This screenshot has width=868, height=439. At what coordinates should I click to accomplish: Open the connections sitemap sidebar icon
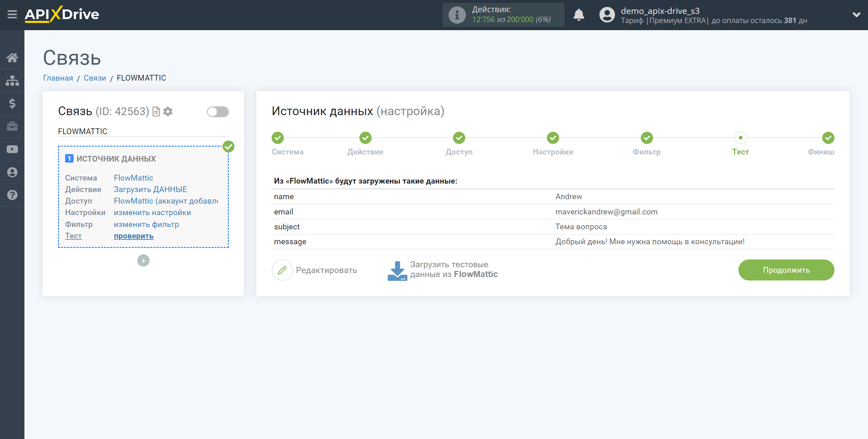[x=12, y=81]
